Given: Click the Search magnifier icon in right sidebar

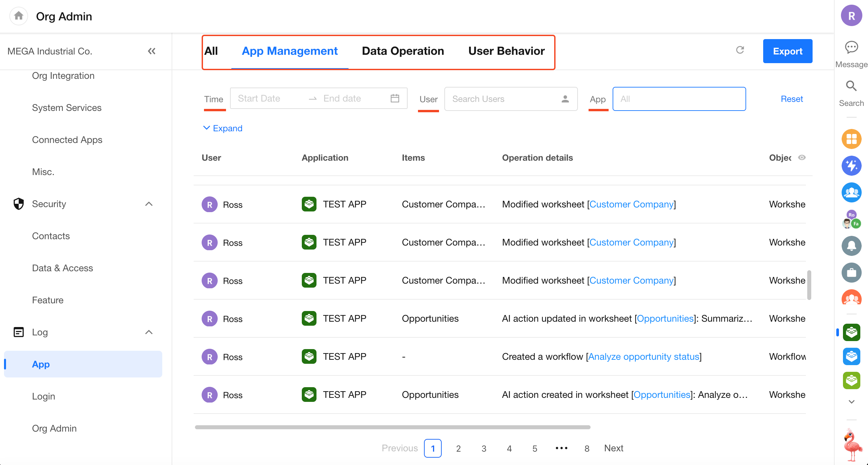Looking at the screenshot, I should pyautogui.click(x=851, y=86).
